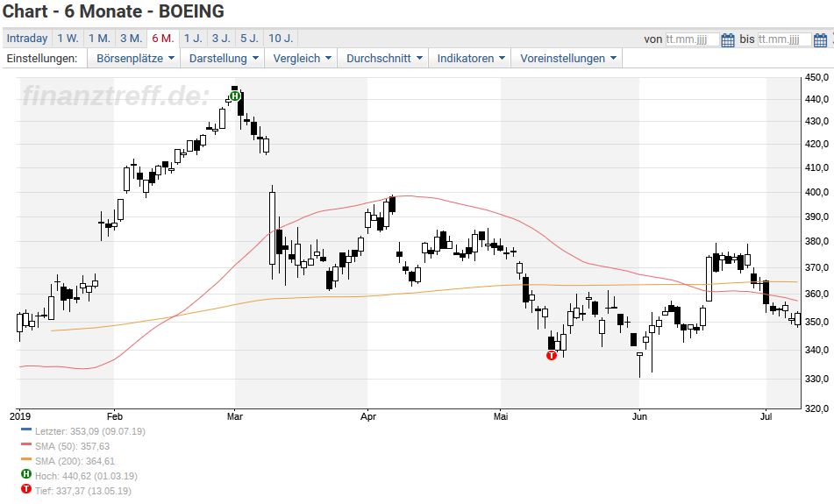Click the 'bis' end date input field
Viewport: 834px width, 504px height.
pyautogui.click(x=785, y=39)
